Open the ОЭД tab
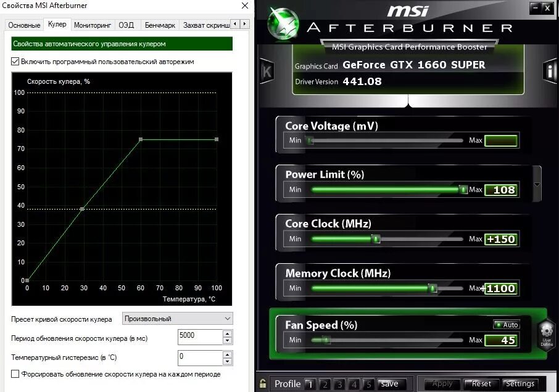This screenshot has width=559, height=392. (x=126, y=25)
